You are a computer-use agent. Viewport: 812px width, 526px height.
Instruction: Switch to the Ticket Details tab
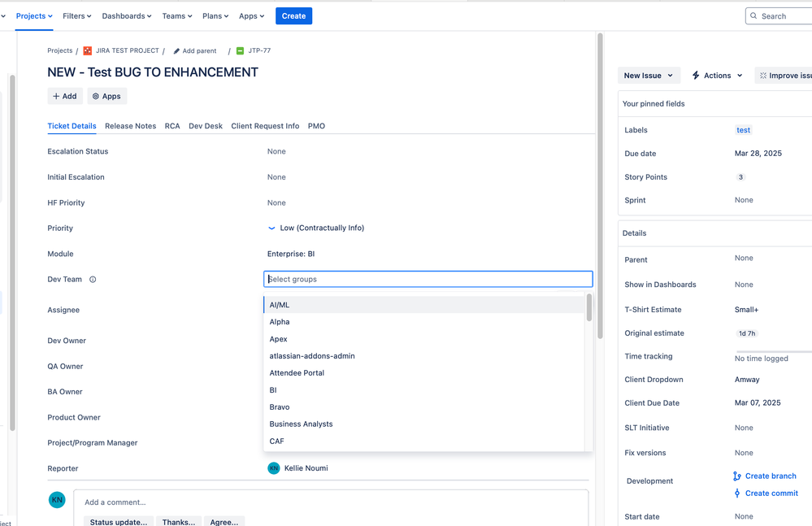[72, 126]
